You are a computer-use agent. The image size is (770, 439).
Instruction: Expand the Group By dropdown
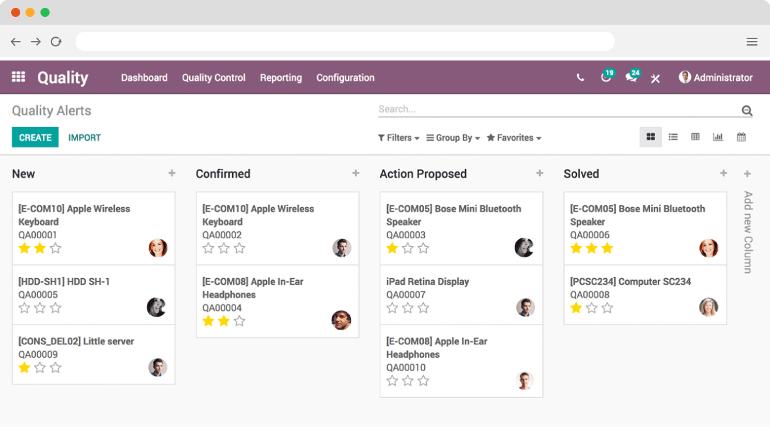pos(453,138)
